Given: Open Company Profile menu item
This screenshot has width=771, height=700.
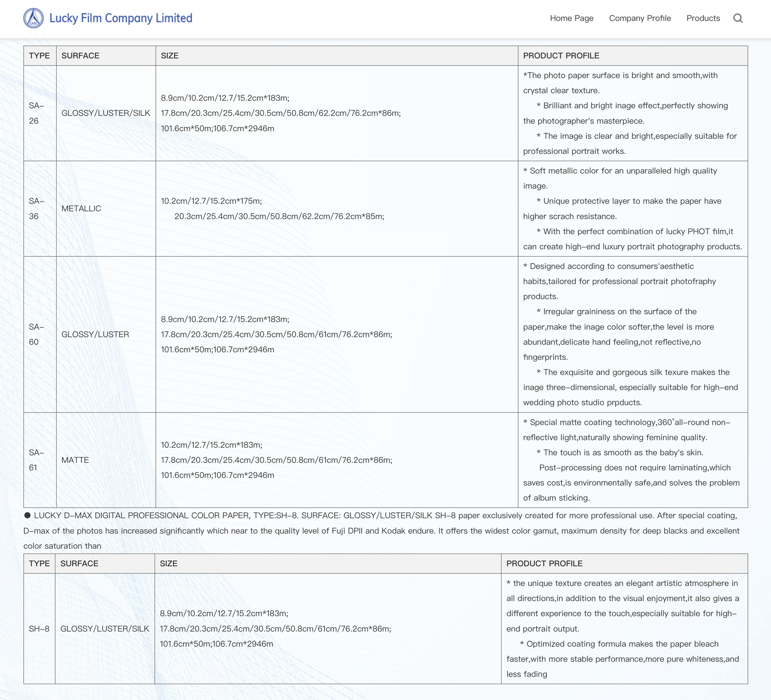Looking at the screenshot, I should (640, 18).
